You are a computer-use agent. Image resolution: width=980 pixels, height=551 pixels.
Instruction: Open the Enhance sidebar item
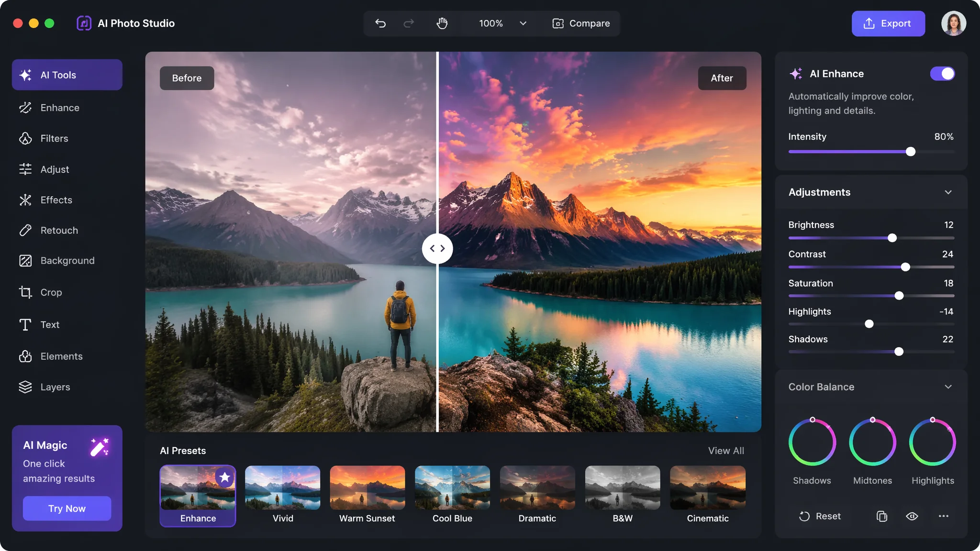67,108
